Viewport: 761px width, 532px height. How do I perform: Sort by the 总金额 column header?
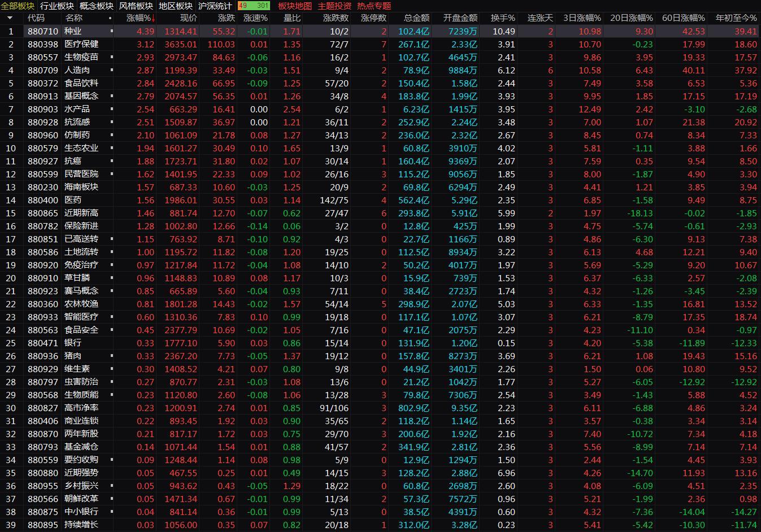coord(416,18)
